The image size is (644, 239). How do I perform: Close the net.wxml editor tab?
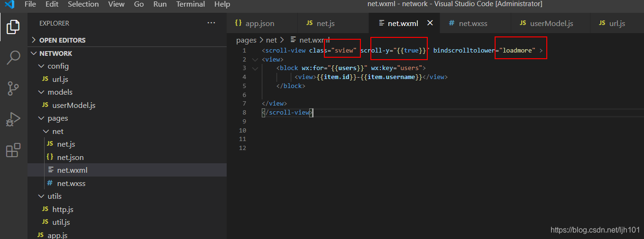[430, 23]
